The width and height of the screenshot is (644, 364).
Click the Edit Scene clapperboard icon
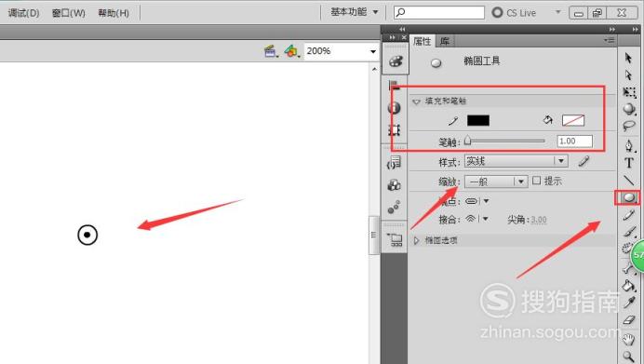[271, 52]
